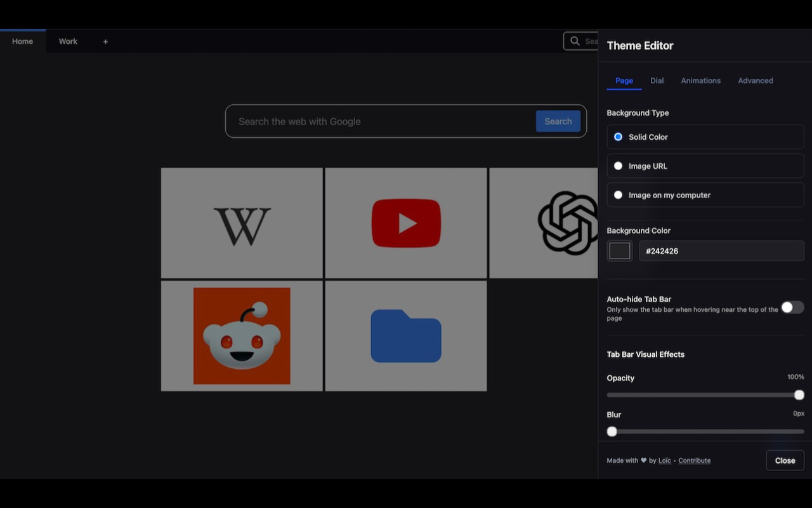The image size is (812, 508).
Task: Follow the Loïc author link
Action: tap(664, 461)
